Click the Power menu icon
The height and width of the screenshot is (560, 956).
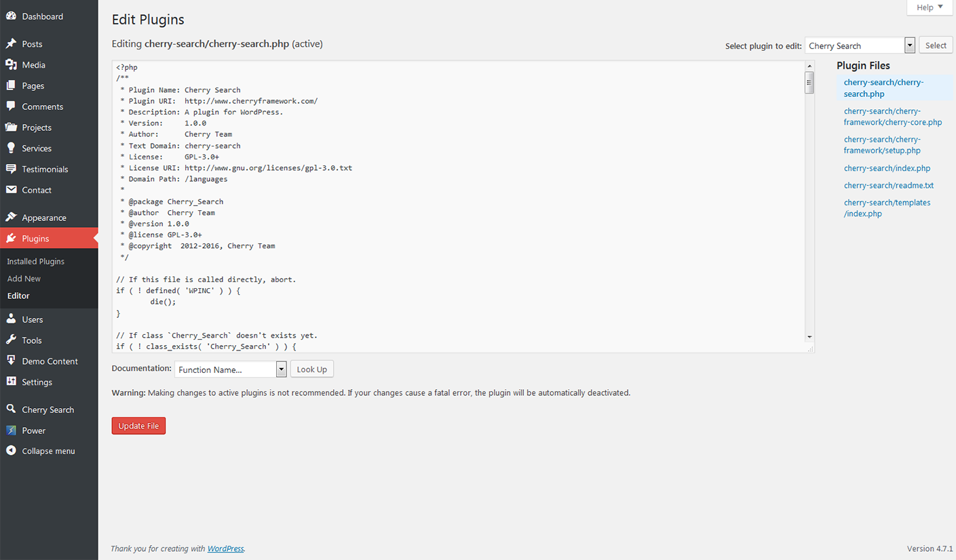11,431
